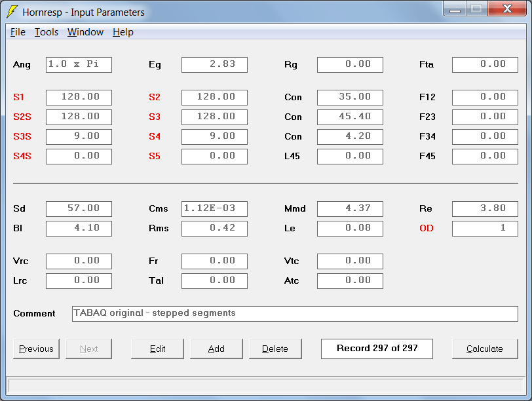This screenshot has height=401, width=532.
Task: Click the Edit button
Action: tap(157, 349)
